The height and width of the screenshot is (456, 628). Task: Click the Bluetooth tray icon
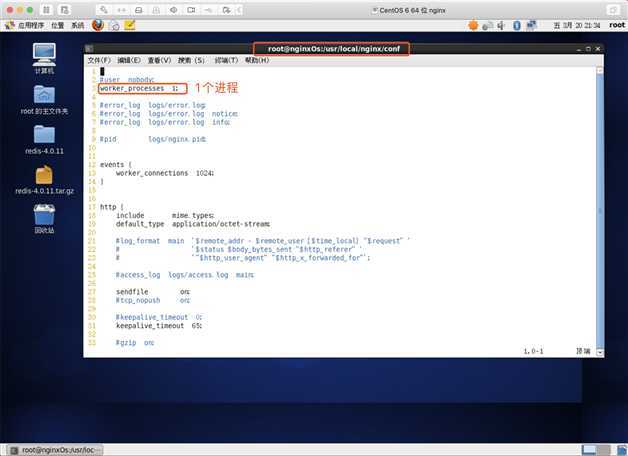[517, 26]
